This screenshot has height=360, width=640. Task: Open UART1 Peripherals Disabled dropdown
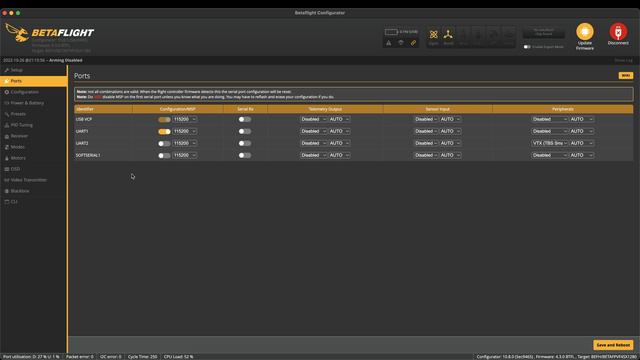(x=550, y=131)
